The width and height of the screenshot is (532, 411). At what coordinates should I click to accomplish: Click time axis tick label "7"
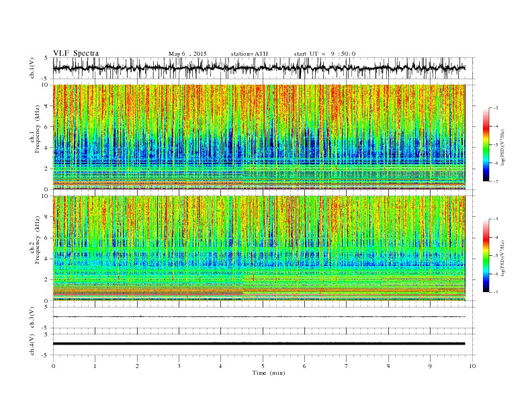tap(347, 366)
